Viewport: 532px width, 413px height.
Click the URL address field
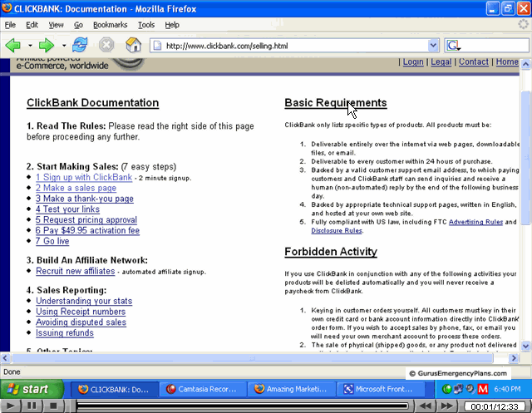[x=294, y=46]
